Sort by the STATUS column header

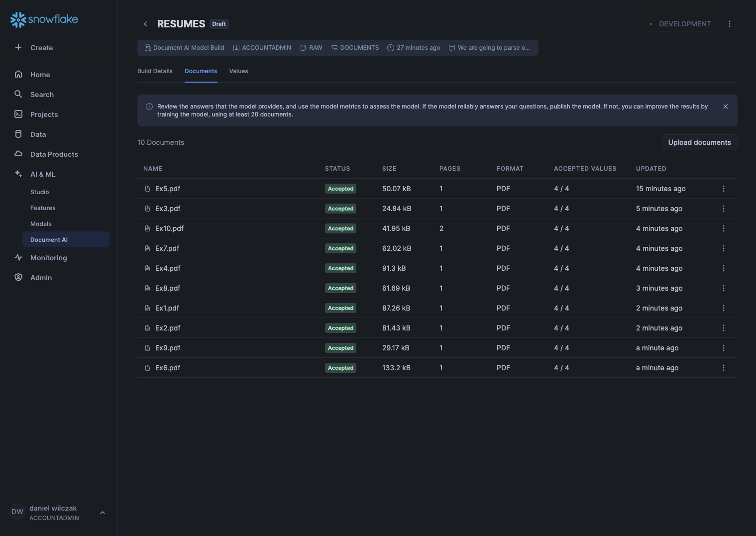tap(337, 169)
